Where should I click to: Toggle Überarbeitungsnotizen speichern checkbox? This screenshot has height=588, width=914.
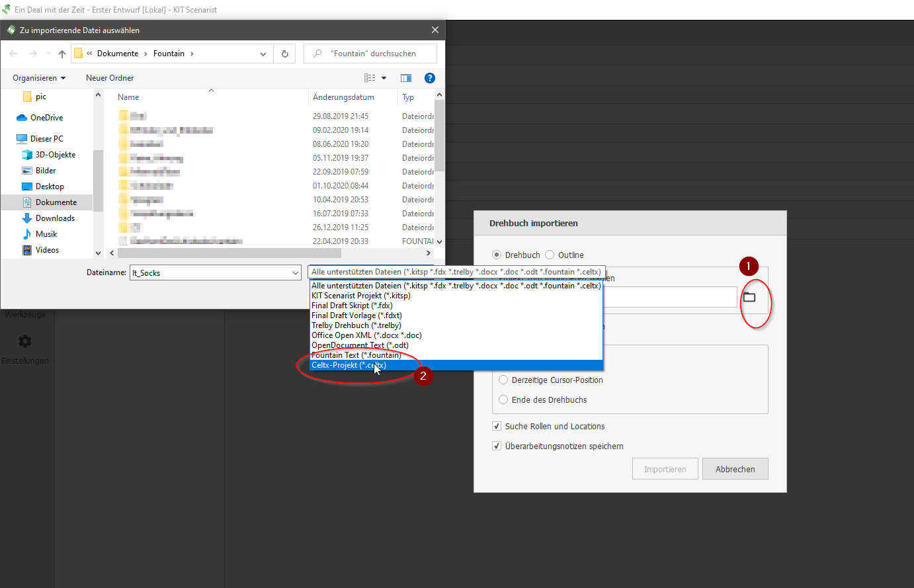(x=497, y=446)
